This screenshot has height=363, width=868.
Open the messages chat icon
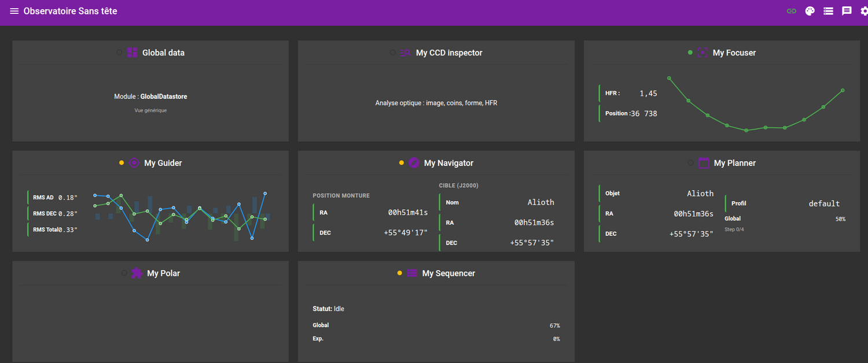coord(847,11)
